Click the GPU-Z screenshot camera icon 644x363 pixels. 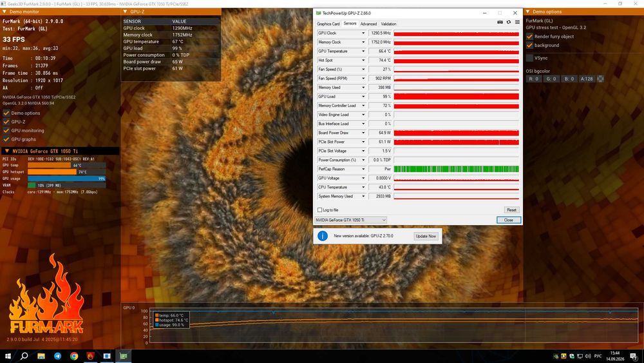coord(500,22)
